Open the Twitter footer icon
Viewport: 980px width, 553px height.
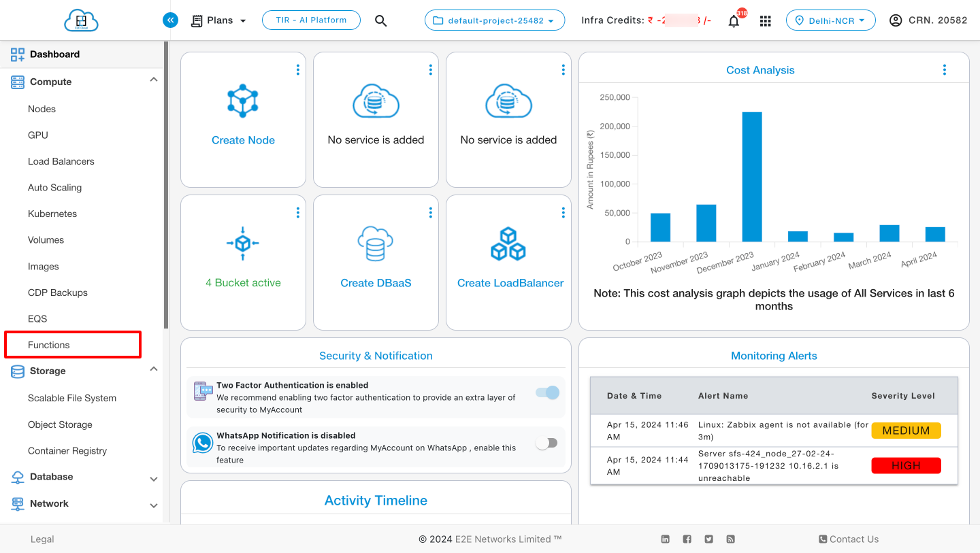click(709, 539)
